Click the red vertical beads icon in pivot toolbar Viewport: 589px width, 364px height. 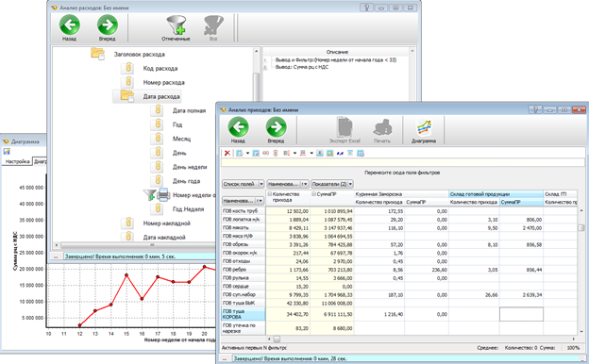point(276,153)
